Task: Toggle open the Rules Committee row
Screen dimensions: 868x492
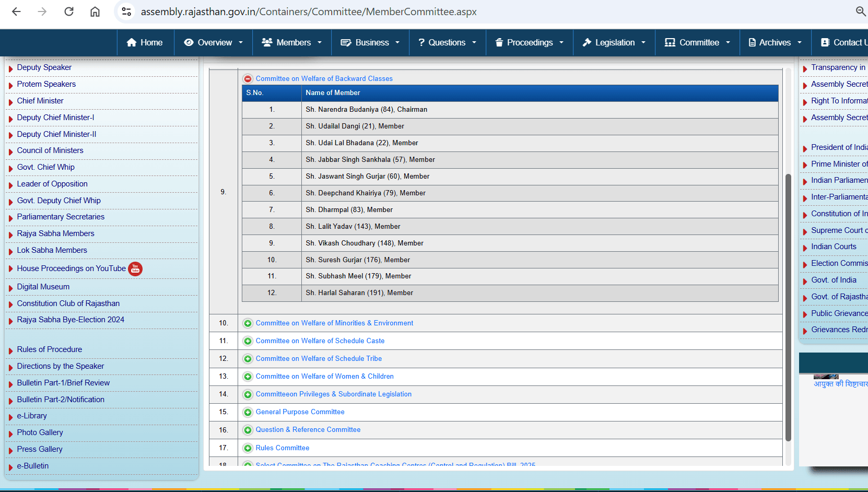Action: [x=248, y=448]
